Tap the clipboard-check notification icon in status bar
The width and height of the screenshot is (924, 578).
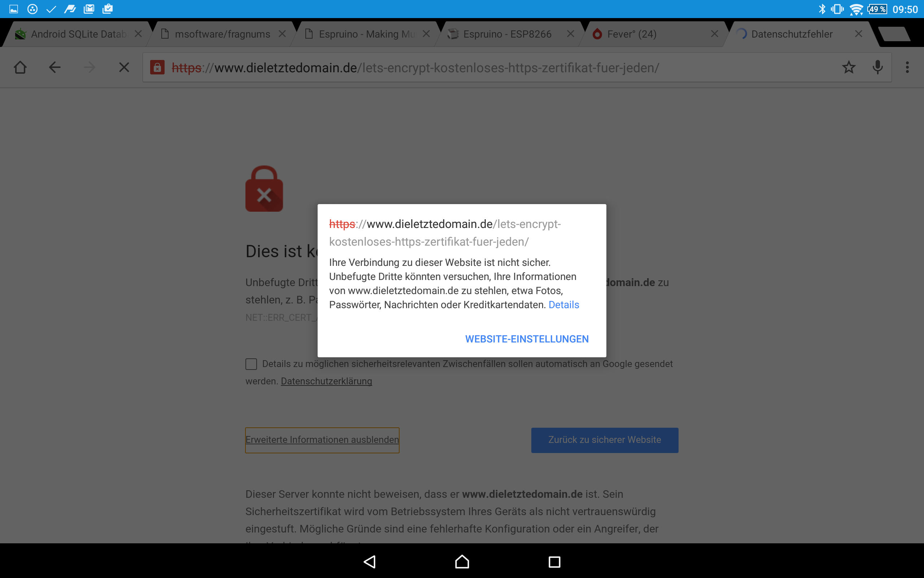(x=108, y=9)
